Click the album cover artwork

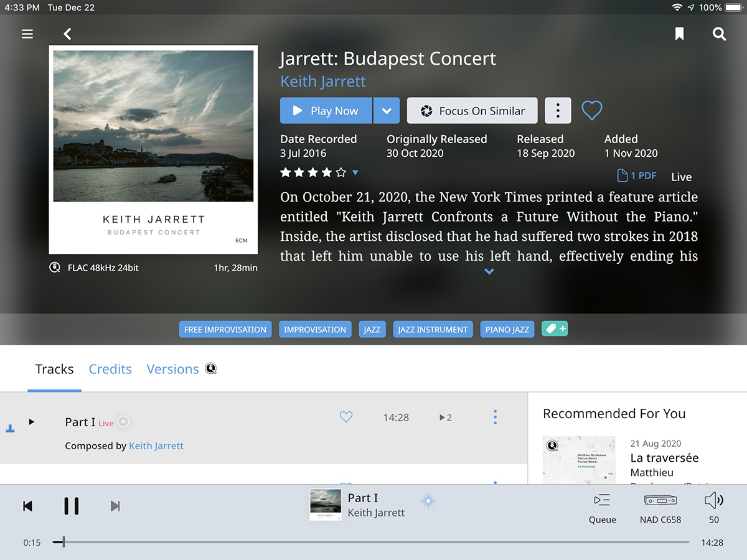click(x=153, y=149)
